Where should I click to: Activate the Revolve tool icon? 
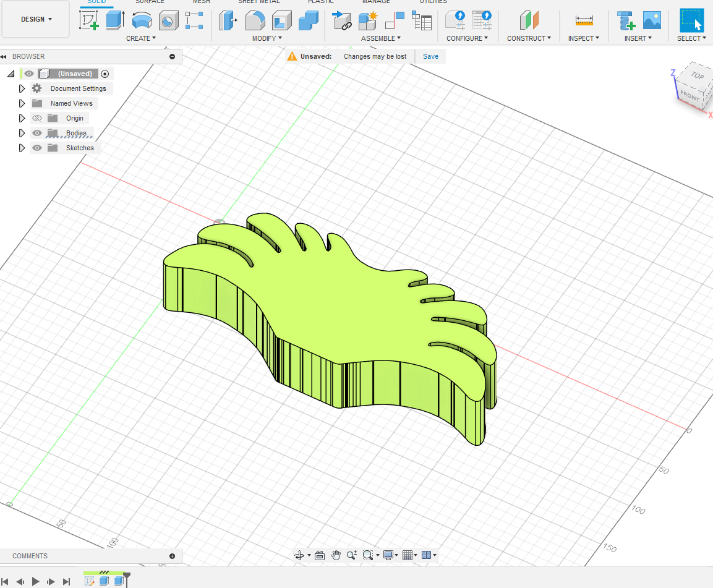(x=142, y=20)
